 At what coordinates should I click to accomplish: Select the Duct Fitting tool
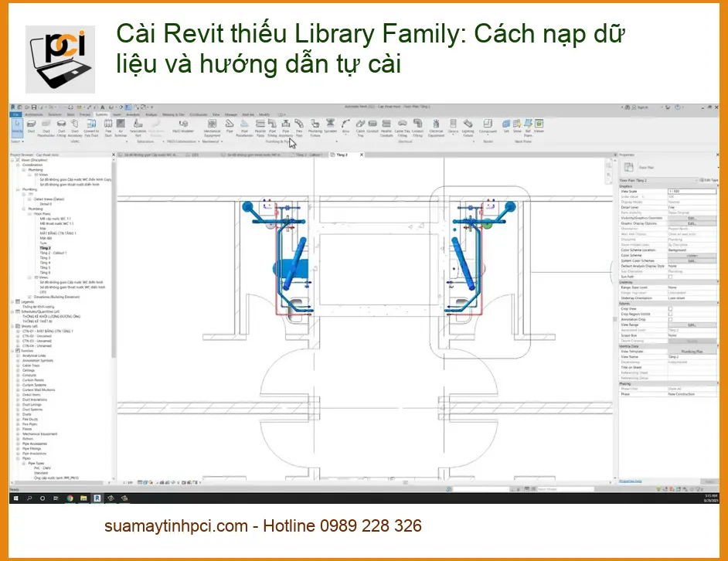[61, 127]
